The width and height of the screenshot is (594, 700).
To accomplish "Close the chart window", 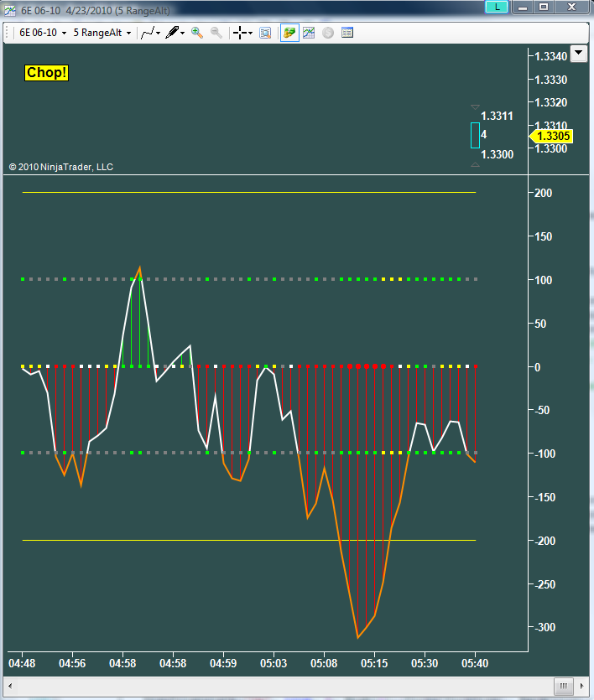I will 571,8.
